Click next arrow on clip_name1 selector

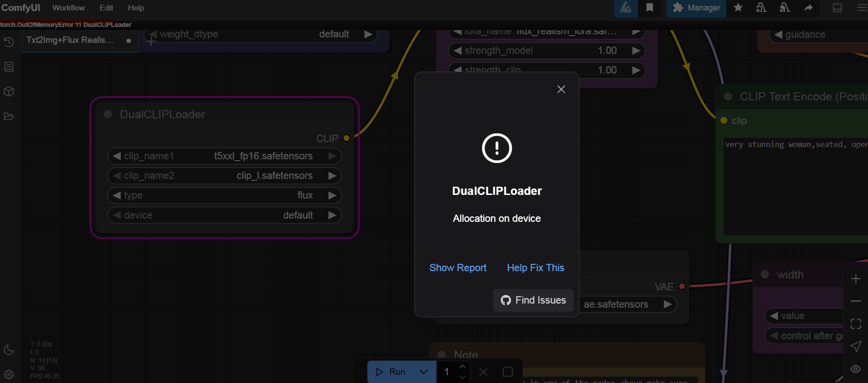[x=332, y=156]
